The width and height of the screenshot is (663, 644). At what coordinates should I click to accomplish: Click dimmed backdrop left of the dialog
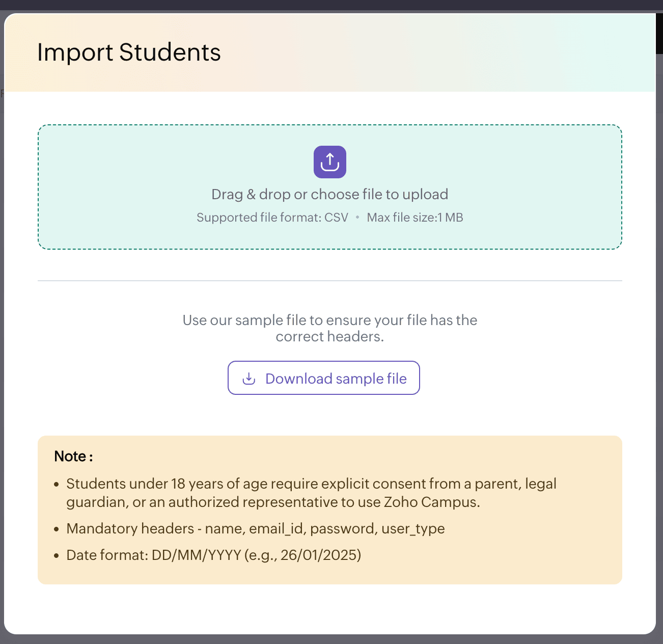pos(2,357)
